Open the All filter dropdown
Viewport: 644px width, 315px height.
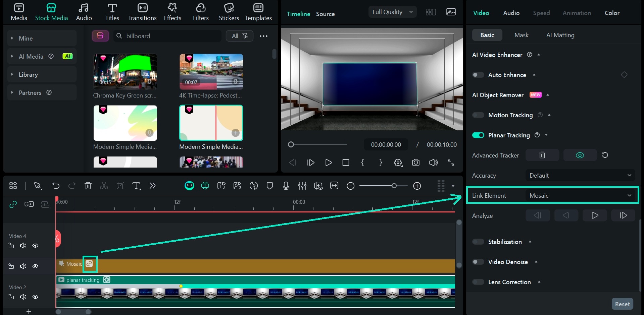240,36
